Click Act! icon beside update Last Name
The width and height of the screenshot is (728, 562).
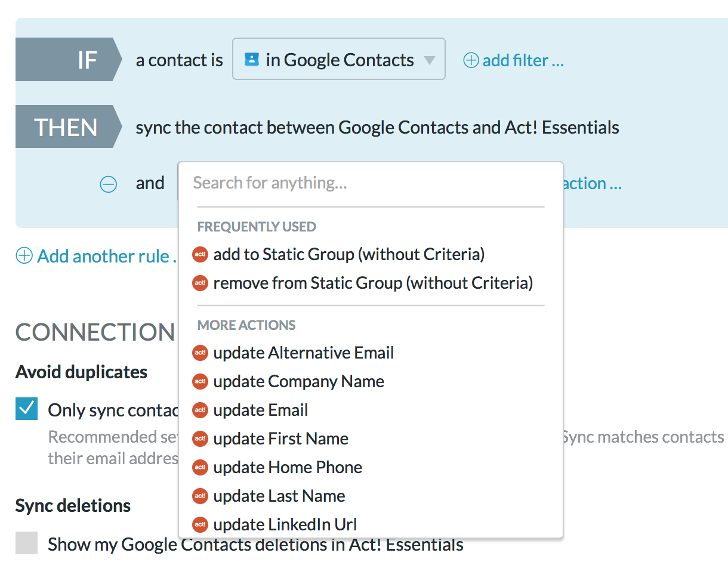pyautogui.click(x=200, y=496)
